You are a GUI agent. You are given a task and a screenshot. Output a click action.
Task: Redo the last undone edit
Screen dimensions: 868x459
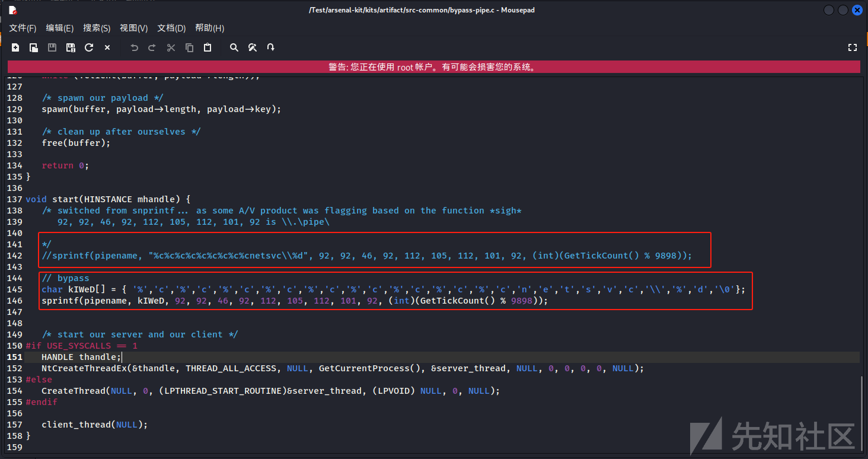[152, 47]
